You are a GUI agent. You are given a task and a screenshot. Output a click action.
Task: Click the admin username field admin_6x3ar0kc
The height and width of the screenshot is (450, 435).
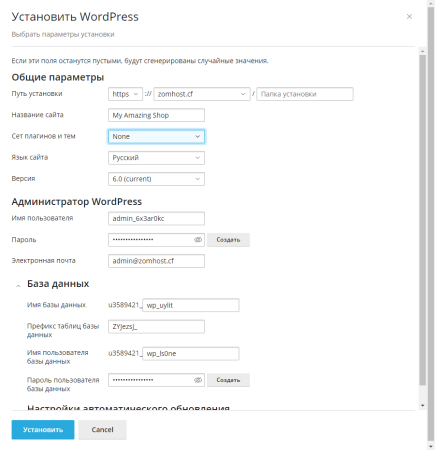[x=156, y=219]
